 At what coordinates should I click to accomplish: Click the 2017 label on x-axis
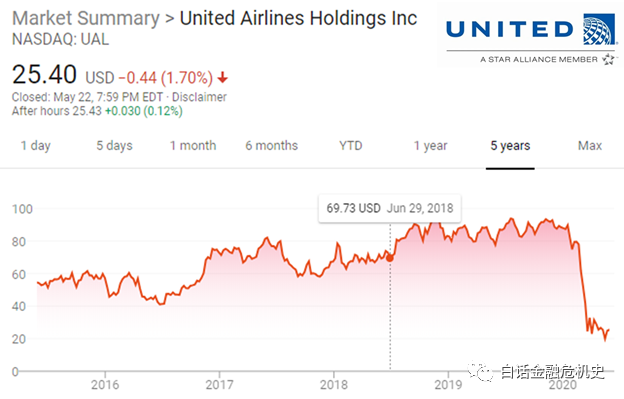[219, 384]
